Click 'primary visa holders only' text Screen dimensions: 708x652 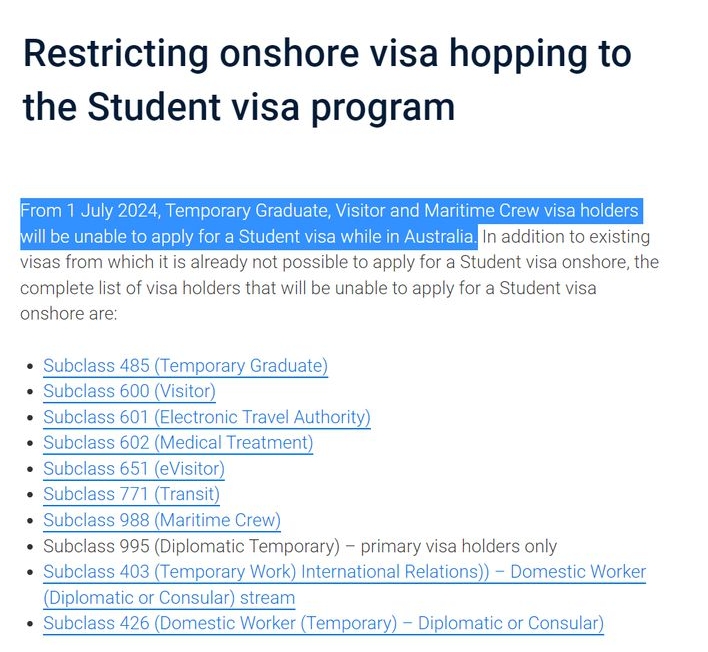[x=459, y=546]
